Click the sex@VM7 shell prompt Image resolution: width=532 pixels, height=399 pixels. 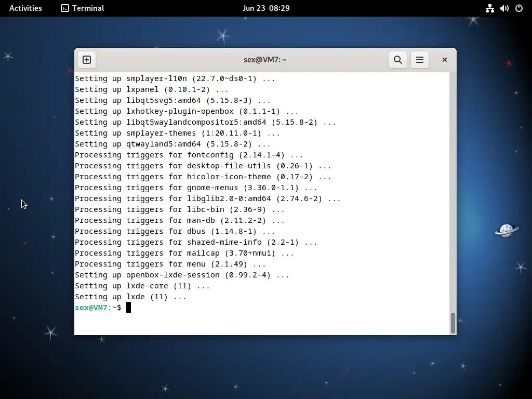point(98,308)
